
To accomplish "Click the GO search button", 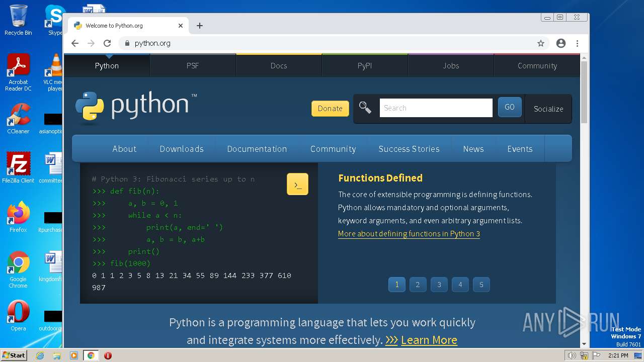I will (x=510, y=107).
